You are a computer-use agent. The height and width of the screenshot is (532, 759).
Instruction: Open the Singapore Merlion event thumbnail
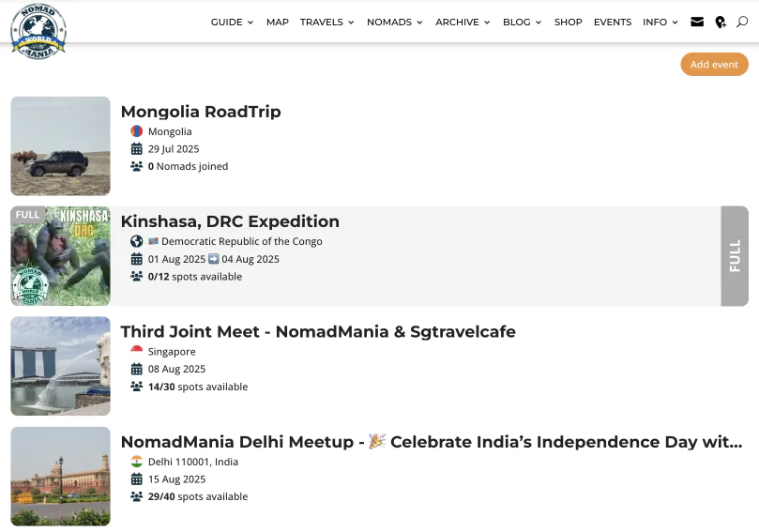point(60,366)
